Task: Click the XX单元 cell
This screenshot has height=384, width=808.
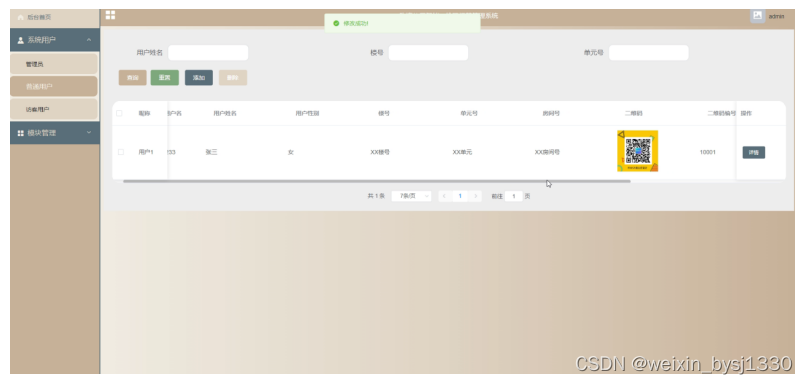Action: click(x=462, y=153)
